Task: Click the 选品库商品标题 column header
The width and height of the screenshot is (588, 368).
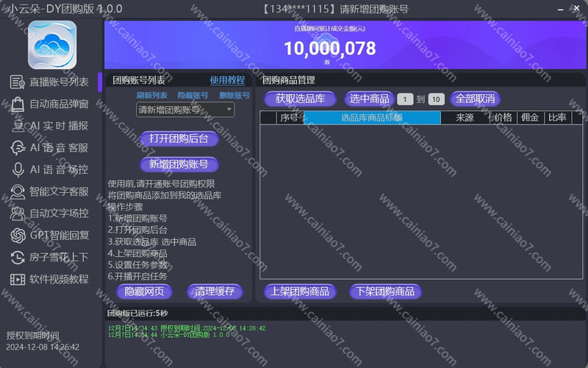Action: [372, 118]
